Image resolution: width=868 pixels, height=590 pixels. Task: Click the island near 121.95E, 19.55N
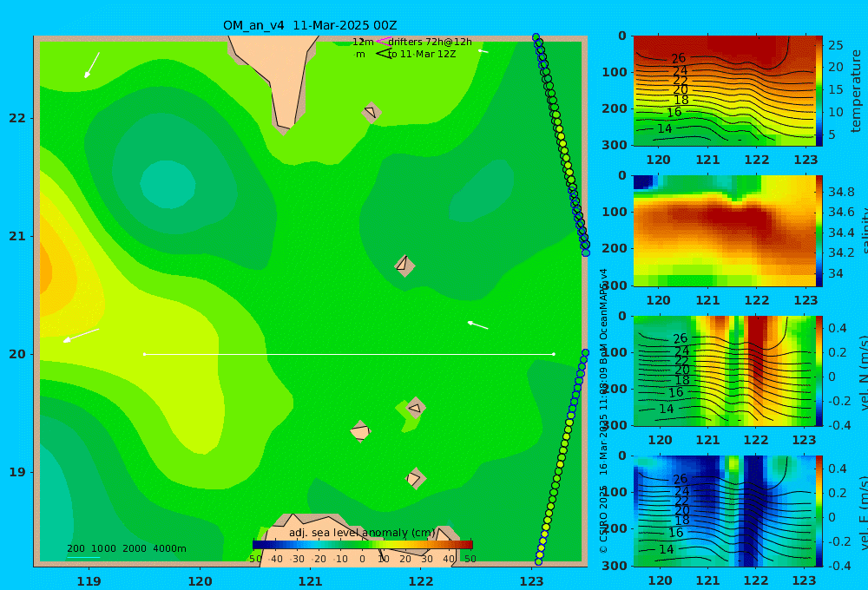[416, 409]
